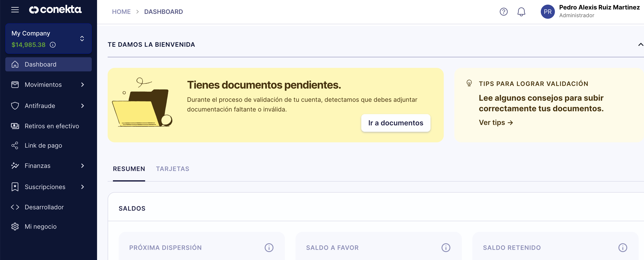644x260 pixels.
Task: Select the Resumen tab
Action: tap(129, 169)
